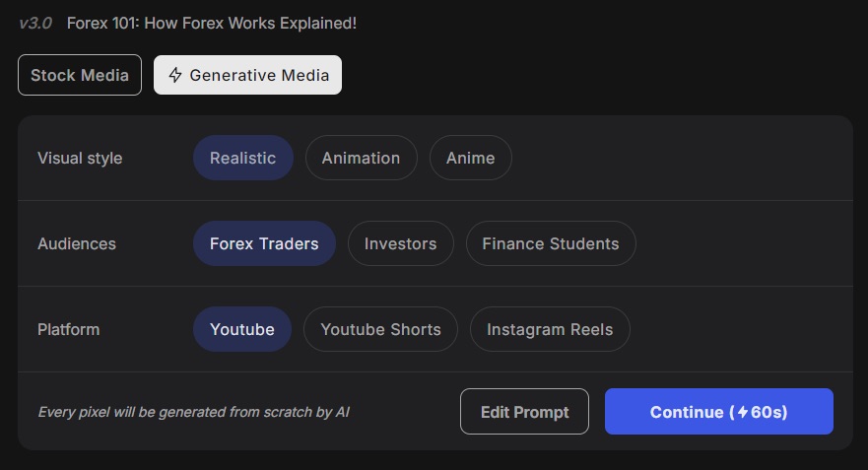Select the Generative Media tab
The width and height of the screenshot is (868, 470).
point(247,75)
